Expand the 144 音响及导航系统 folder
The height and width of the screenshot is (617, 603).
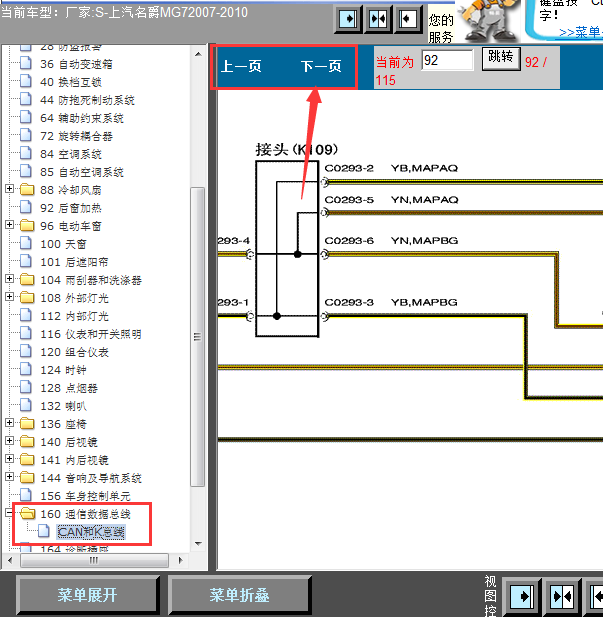pyautogui.click(x=9, y=477)
